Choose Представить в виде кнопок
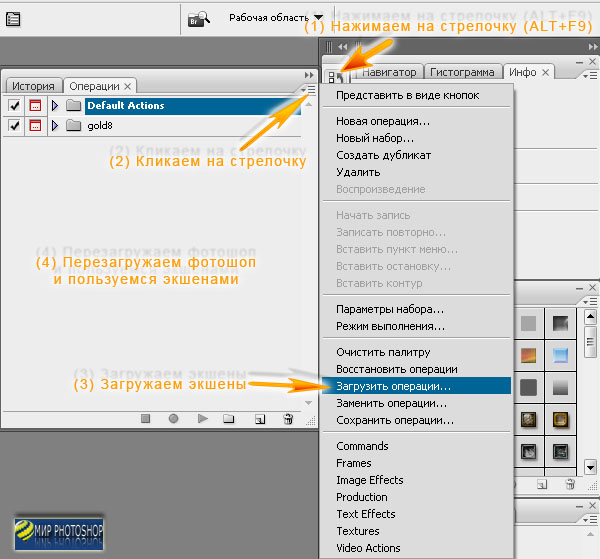600x559 pixels. tap(416, 95)
